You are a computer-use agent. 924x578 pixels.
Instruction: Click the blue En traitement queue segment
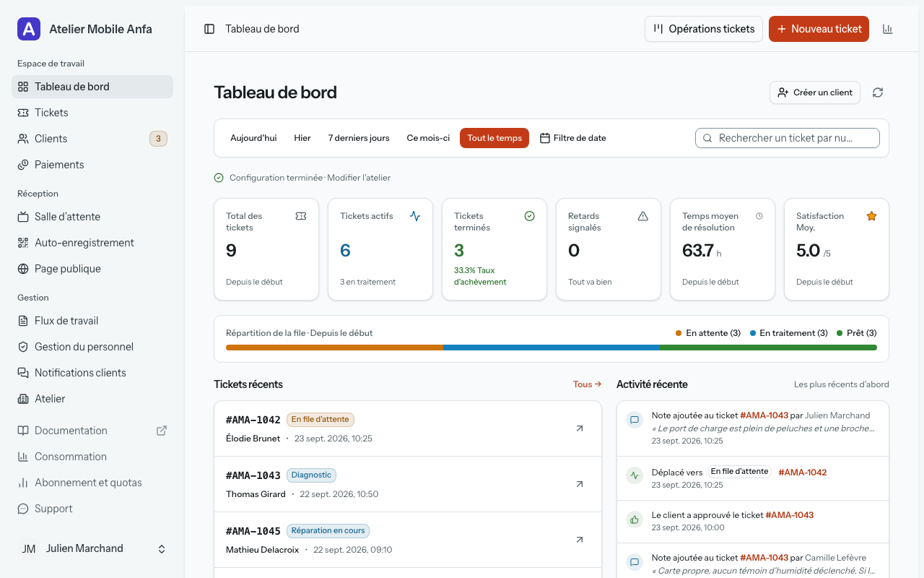tap(552, 348)
